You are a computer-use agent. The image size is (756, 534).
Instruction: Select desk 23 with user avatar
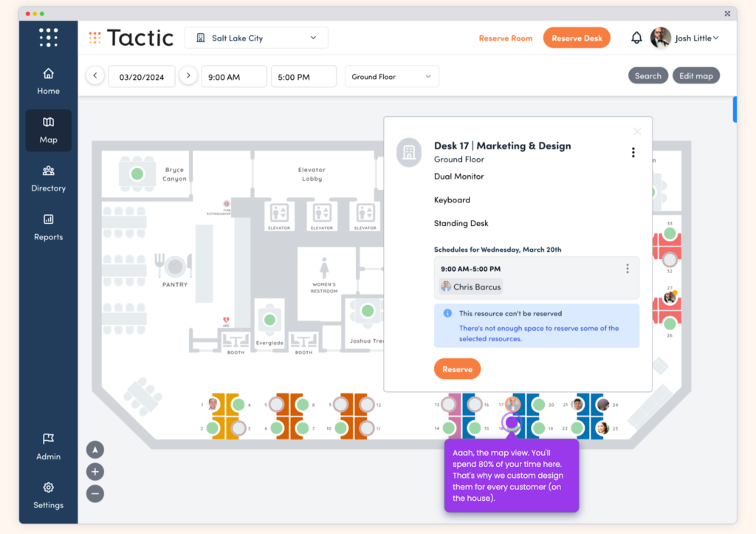click(602, 428)
